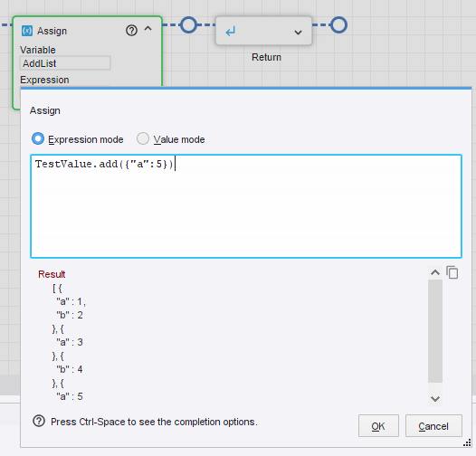Click the Result vertical scrollbar thumb

(x=435, y=331)
